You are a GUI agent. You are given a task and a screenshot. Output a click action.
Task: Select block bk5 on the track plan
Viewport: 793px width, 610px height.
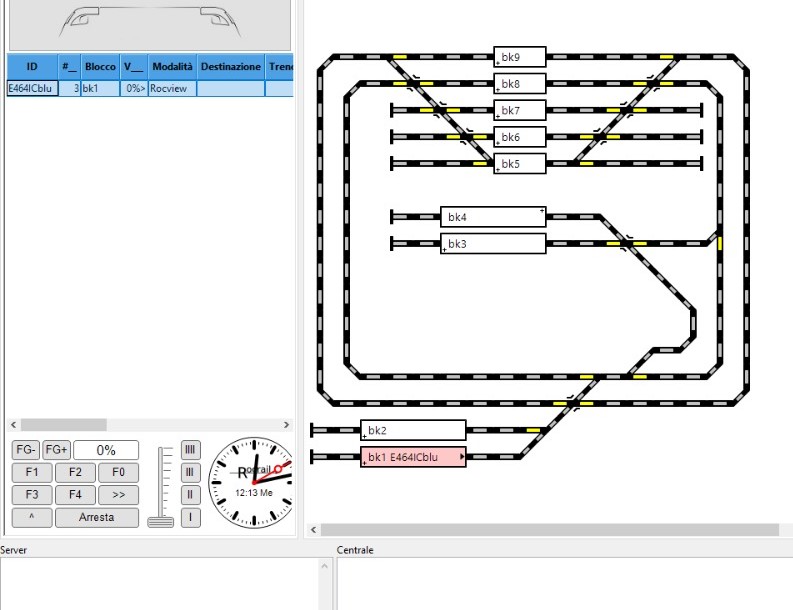pyautogui.click(x=520, y=163)
